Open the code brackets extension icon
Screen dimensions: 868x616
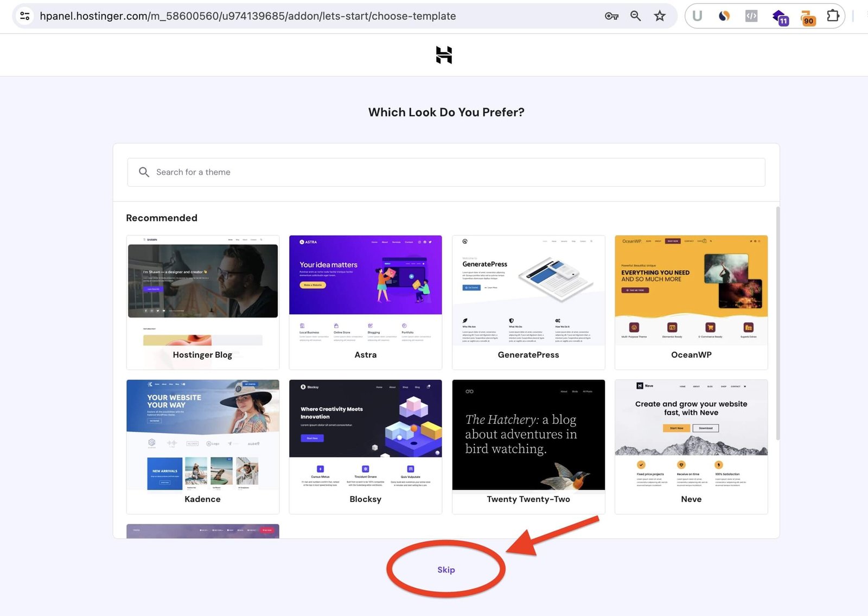pos(751,16)
